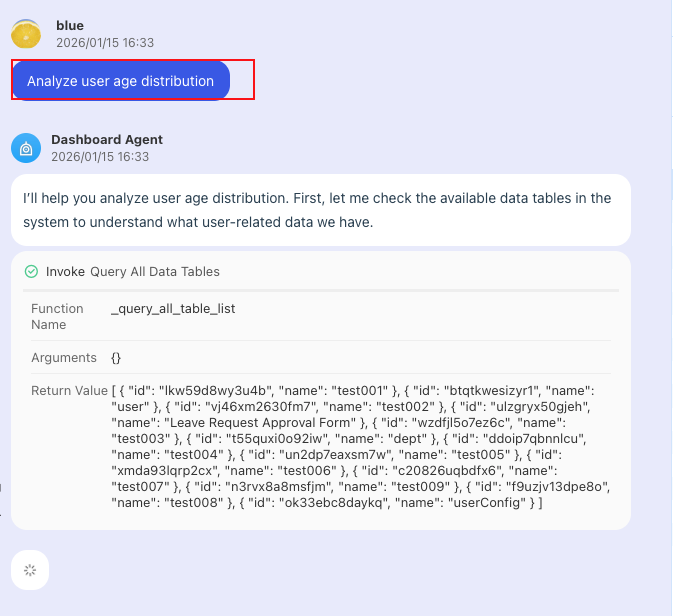Click the '_query_all_table_list' function name value
Image resolution: width=673 pixels, height=616 pixels.
173,309
